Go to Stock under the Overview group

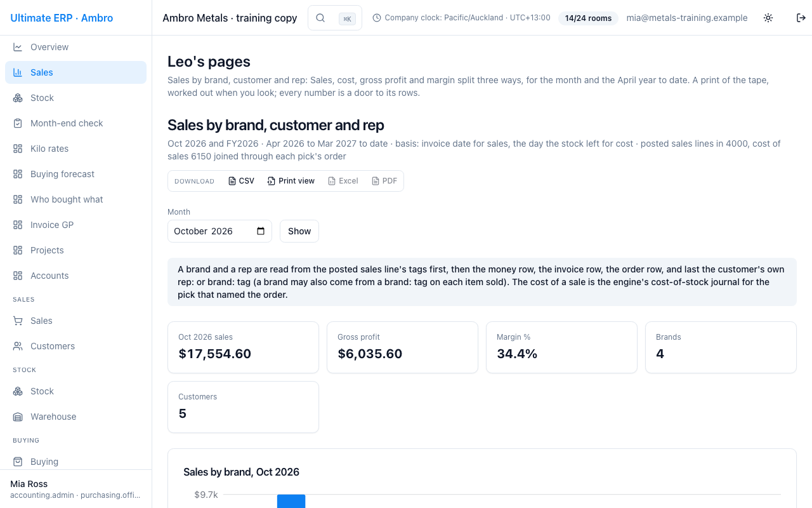(75, 98)
